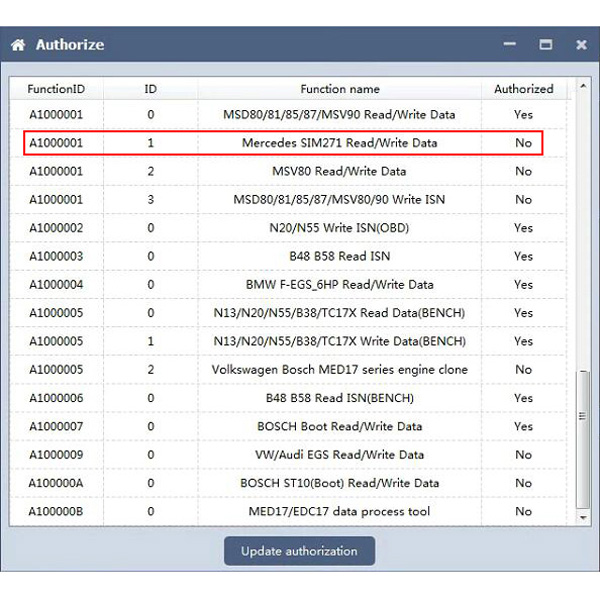Screen dimensions: 600x600
Task: Click the Authorize window title text
Action: coord(70,45)
